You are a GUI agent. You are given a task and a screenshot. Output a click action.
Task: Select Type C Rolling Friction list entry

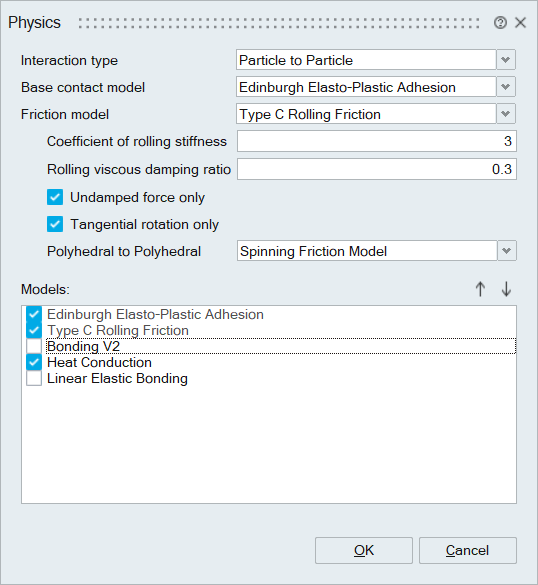tap(118, 331)
